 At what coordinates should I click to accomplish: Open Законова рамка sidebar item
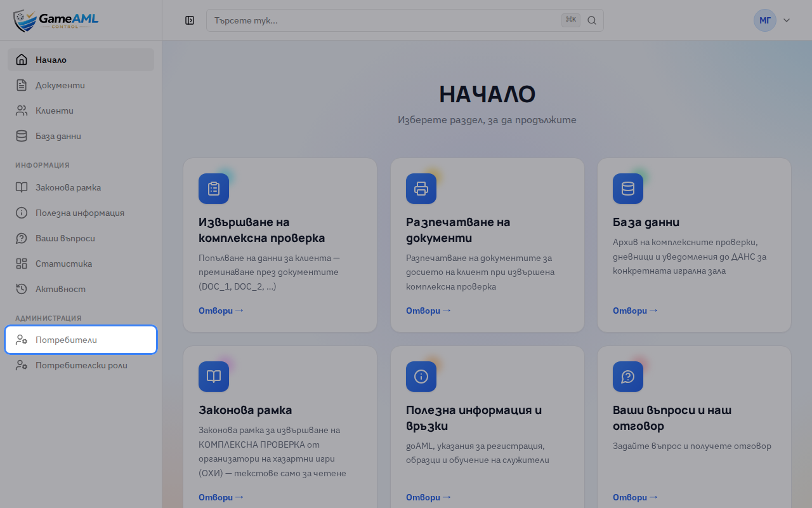click(x=81, y=187)
